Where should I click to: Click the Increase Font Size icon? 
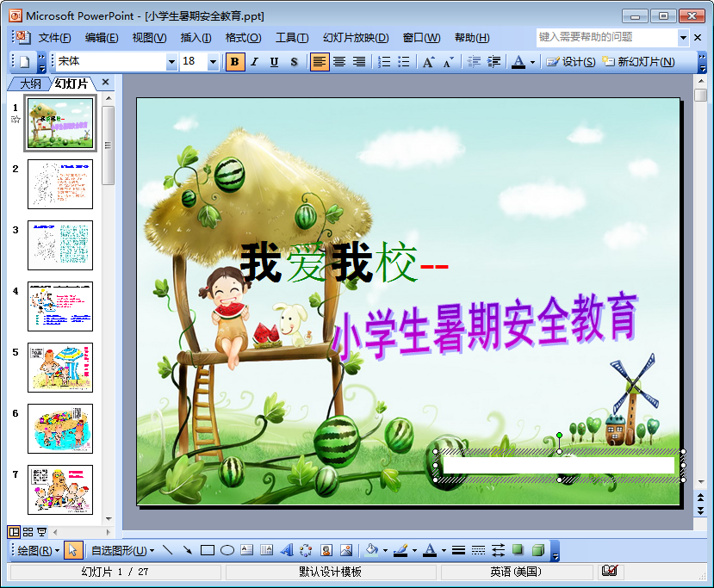(x=428, y=62)
